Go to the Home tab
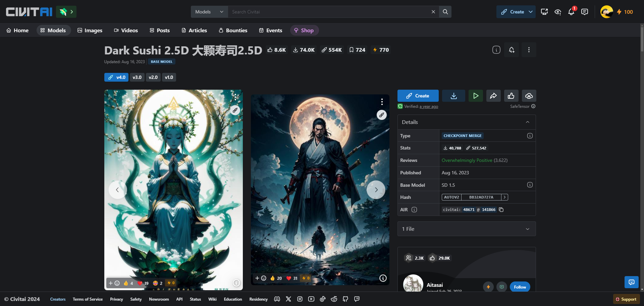This screenshot has width=644, height=306. (17, 30)
